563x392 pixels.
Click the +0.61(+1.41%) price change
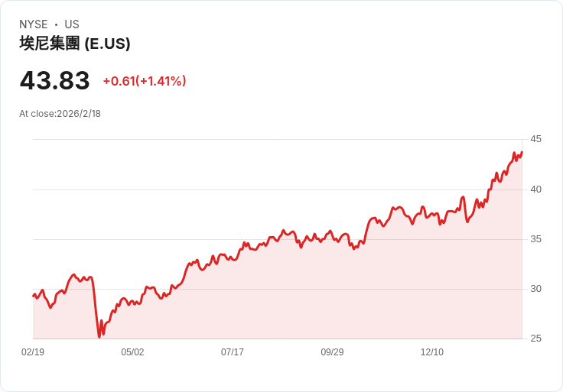[x=145, y=81]
